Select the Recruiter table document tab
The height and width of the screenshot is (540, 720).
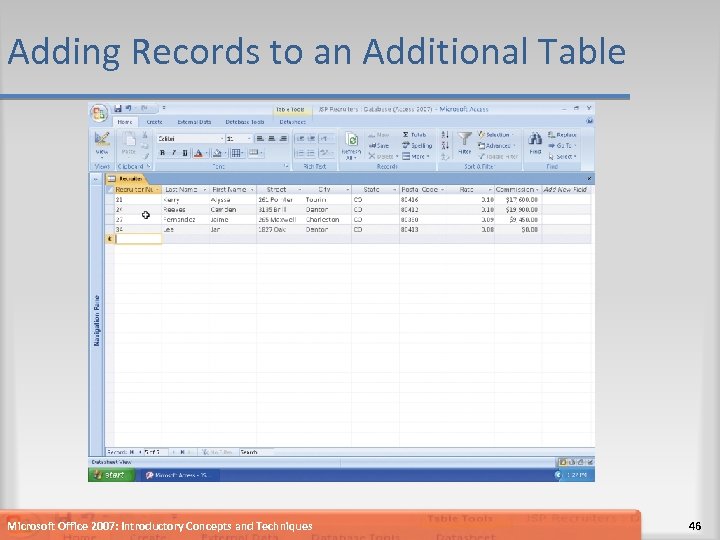pos(126,179)
